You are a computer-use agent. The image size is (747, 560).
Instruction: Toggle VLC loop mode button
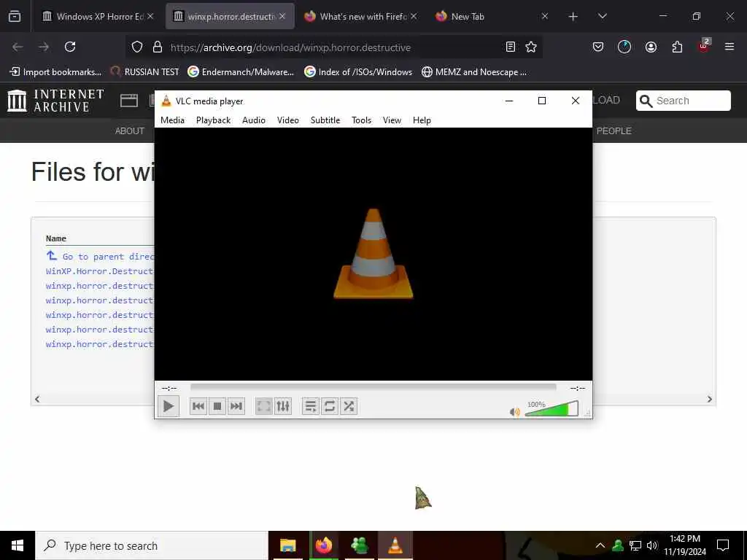pyautogui.click(x=330, y=406)
